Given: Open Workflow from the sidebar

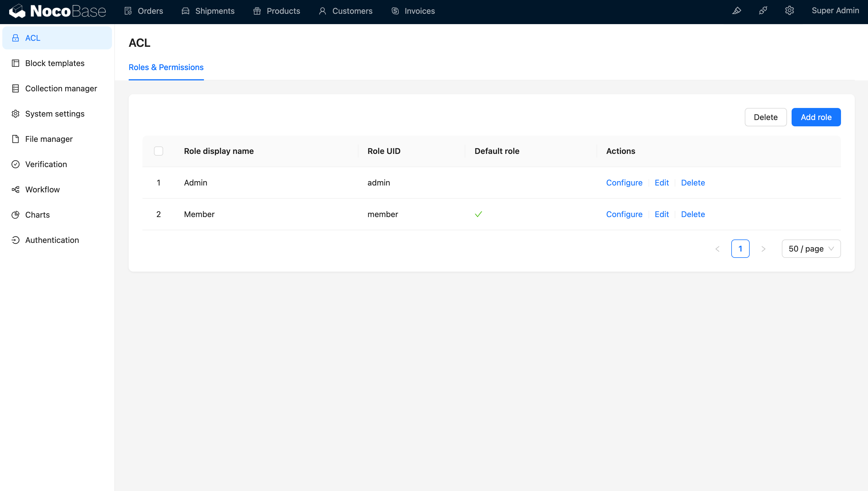Looking at the screenshot, I should (x=43, y=190).
